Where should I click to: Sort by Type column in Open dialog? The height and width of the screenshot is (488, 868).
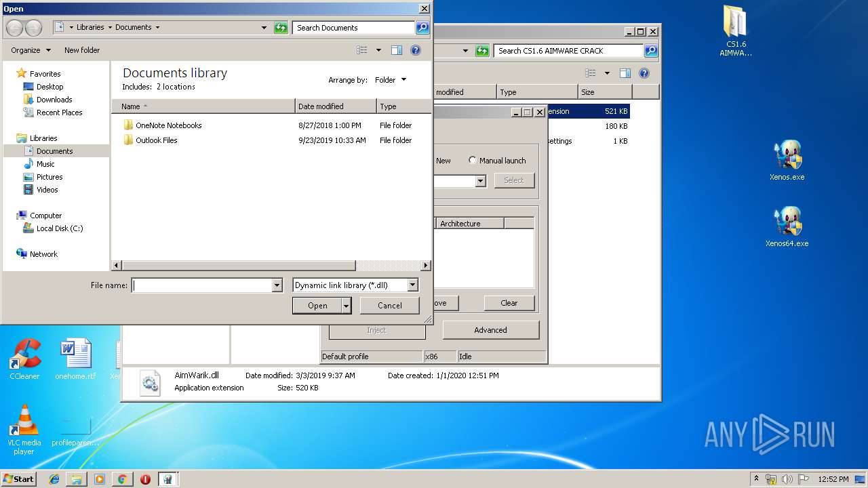[x=404, y=106]
